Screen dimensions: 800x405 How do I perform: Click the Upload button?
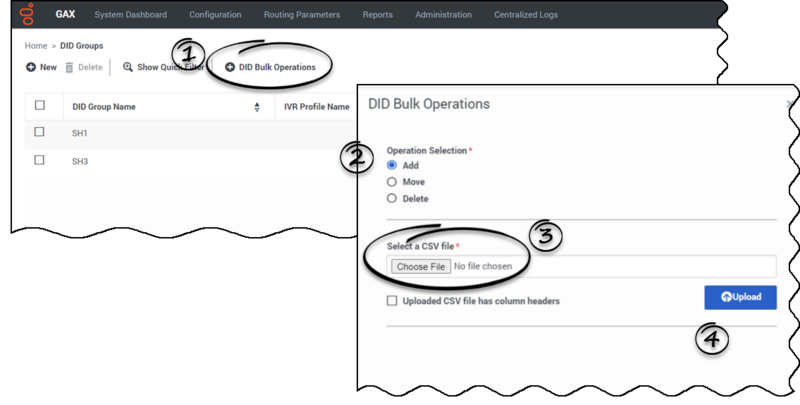740,297
